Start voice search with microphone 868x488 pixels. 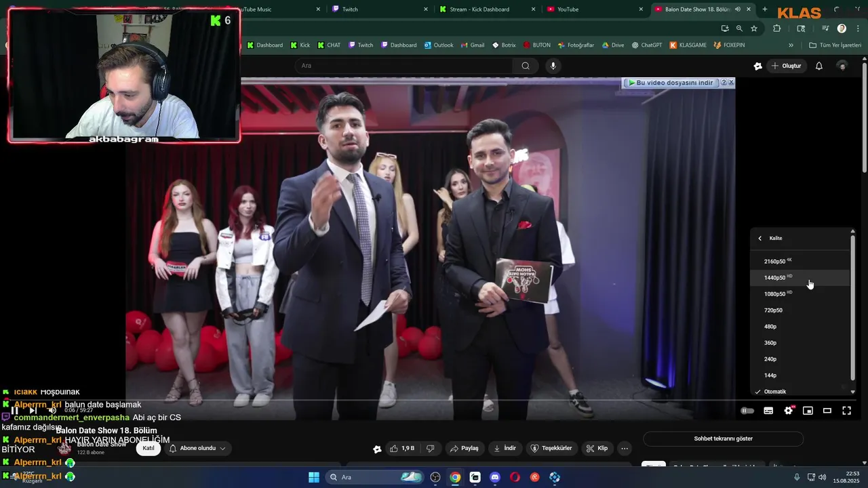pyautogui.click(x=553, y=66)
